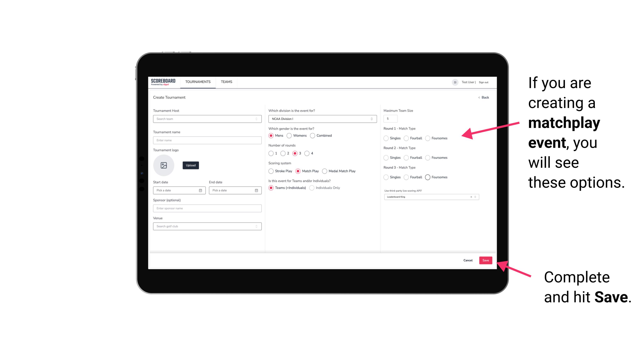
Task: Click the Start date calendar icon
Action: [201, 190]
